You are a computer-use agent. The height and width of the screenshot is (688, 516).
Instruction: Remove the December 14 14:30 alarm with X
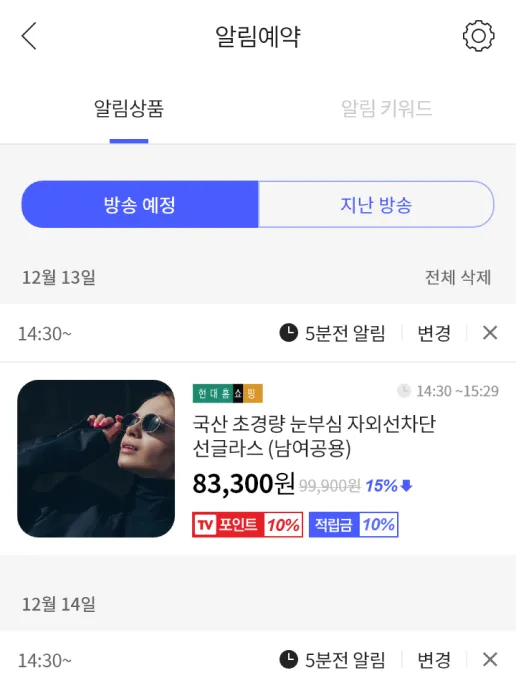(x=490, y=659)
